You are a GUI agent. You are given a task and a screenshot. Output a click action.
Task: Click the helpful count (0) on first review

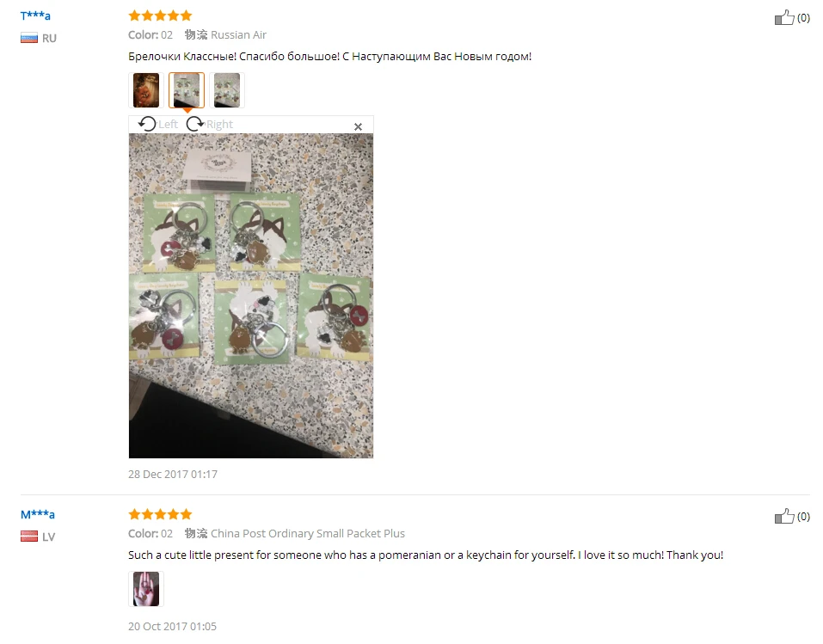803,17
